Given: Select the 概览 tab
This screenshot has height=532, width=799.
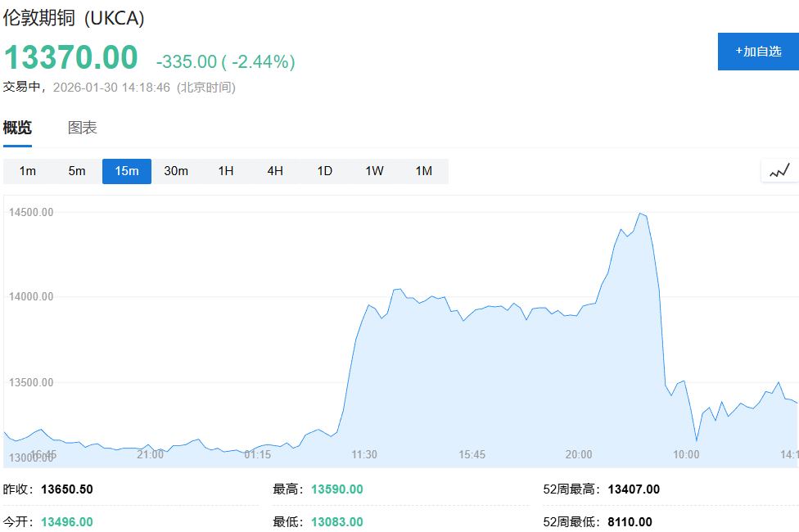Looking at the screenshot, I should coord(19,128).
